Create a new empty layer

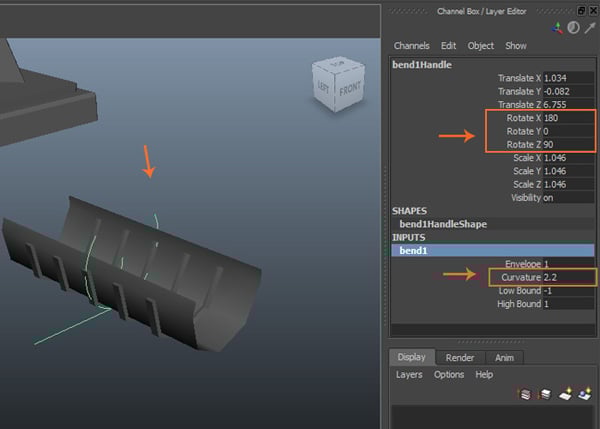(564, 394)
